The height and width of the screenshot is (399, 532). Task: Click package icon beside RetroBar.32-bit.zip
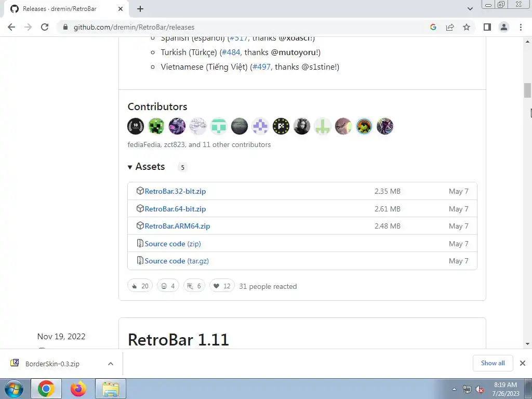pos(140,191)
